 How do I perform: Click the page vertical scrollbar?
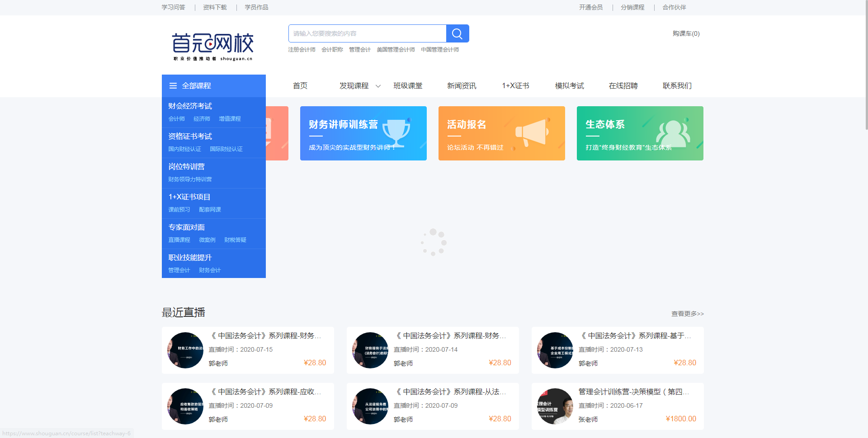click(x=866, y=66)
